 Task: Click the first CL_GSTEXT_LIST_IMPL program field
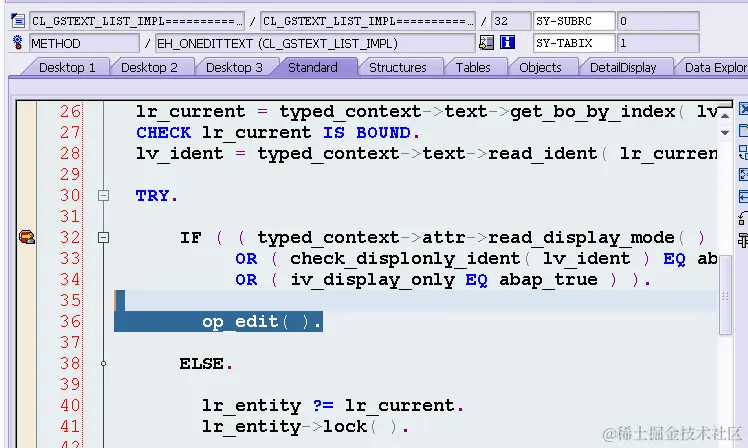click(137, 21)
